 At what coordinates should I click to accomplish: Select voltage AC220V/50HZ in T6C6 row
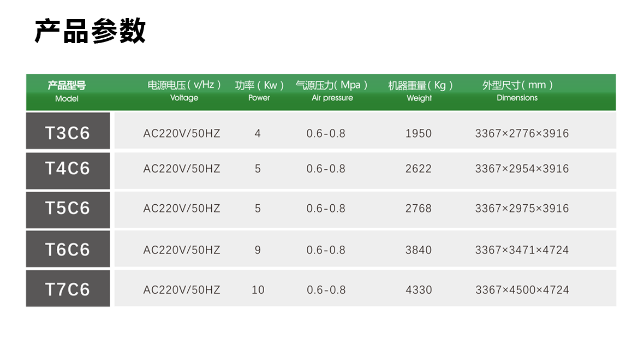(182, 250)
